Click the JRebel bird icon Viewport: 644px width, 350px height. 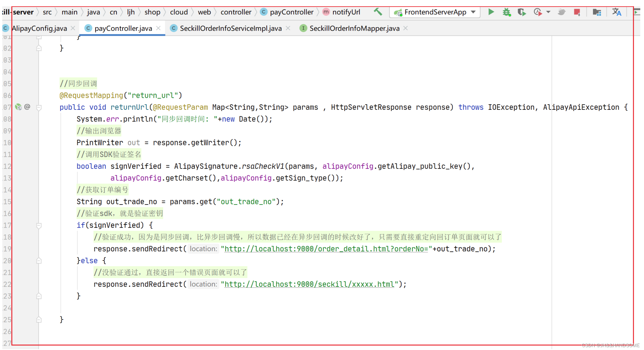point(561,12)
